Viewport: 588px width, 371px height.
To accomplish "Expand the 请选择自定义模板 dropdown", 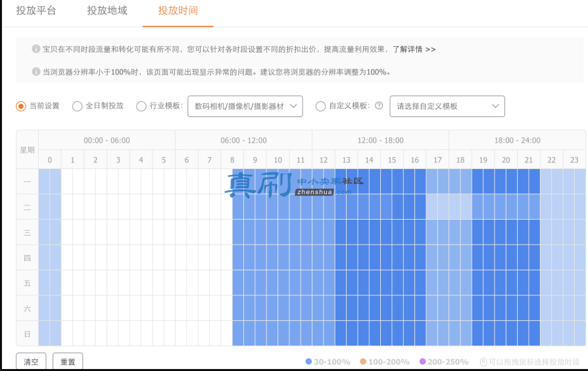I will [447, 106].
